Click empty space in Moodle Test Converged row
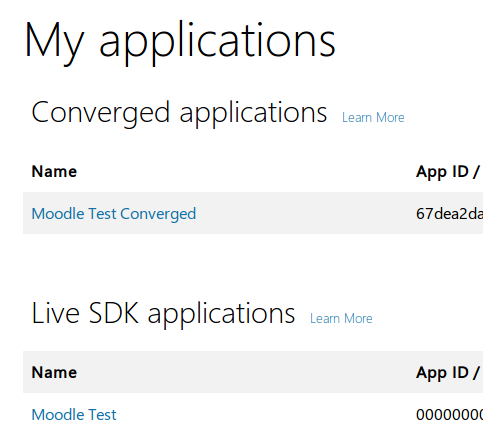The height and width of the screenshot is (435, 483). [300, 213]
